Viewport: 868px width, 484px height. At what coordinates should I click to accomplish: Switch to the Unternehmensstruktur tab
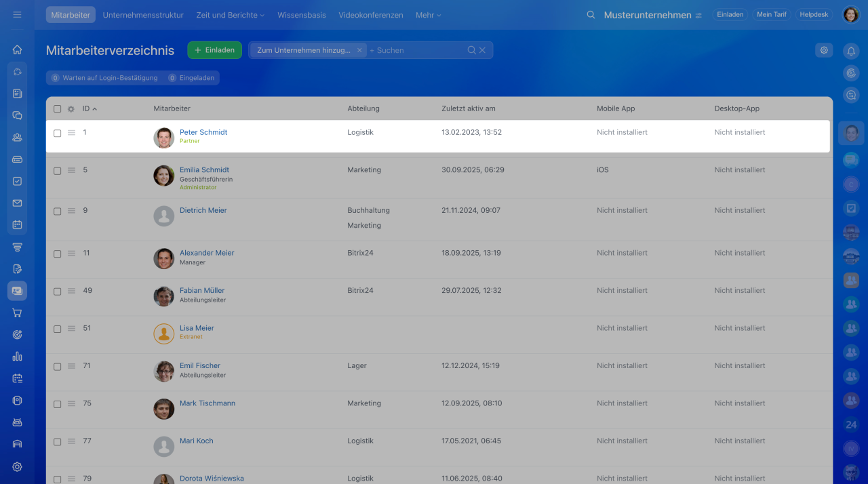coord(143,15)
